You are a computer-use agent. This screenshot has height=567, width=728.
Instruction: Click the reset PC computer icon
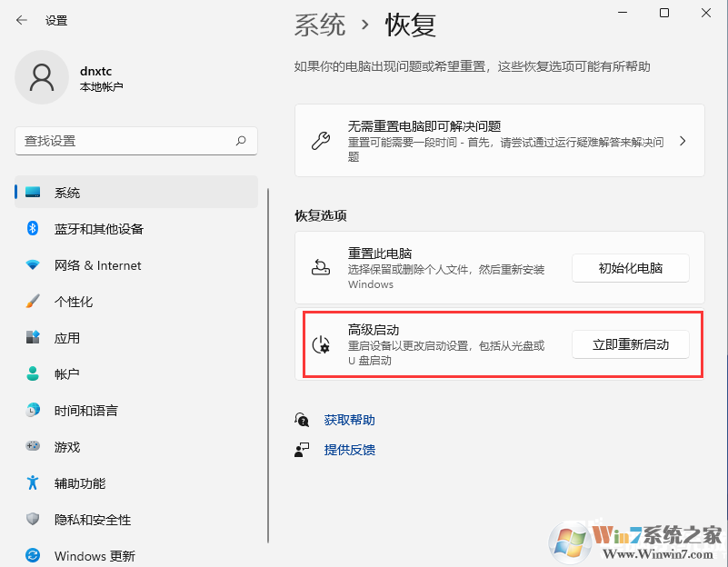coord(322,267)
